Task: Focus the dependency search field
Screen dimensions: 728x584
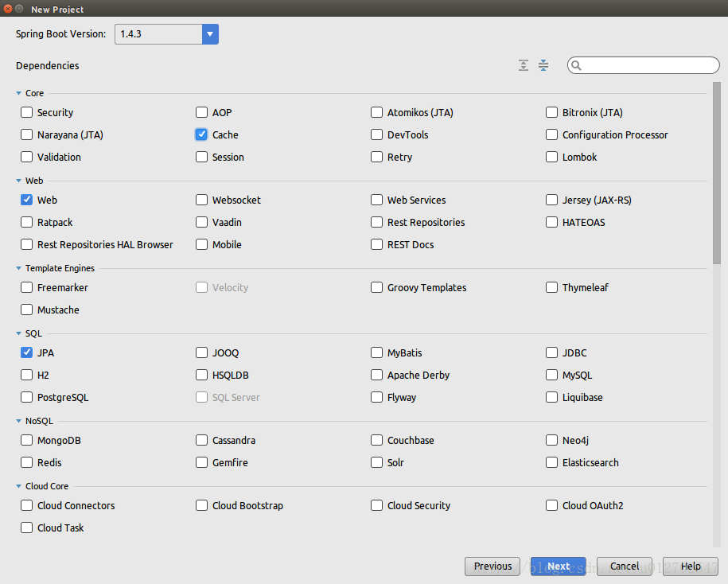Action: point(648,65)
